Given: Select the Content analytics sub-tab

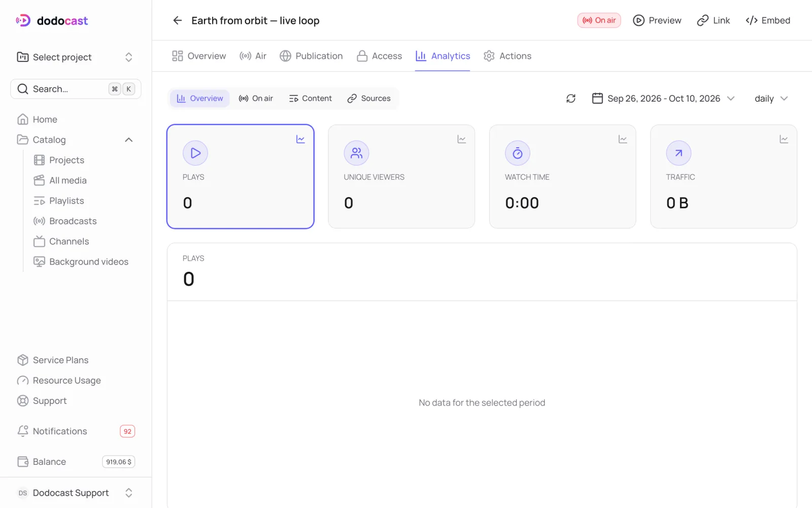Looking at the screenshot, I should click(x=310, y=99).
